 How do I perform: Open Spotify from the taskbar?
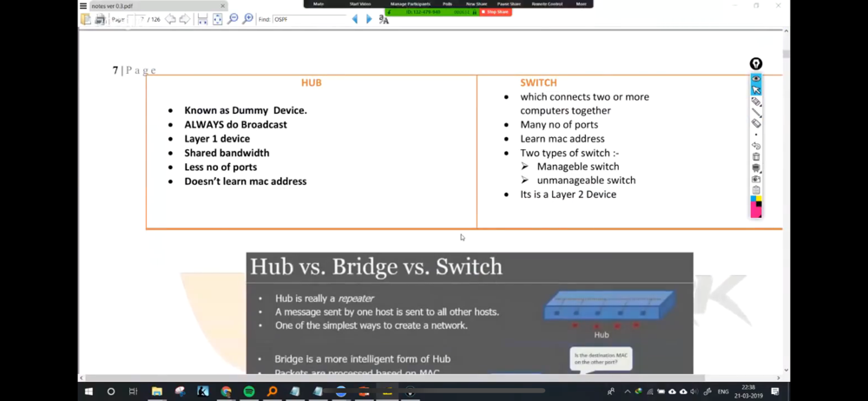pos(248,391)
